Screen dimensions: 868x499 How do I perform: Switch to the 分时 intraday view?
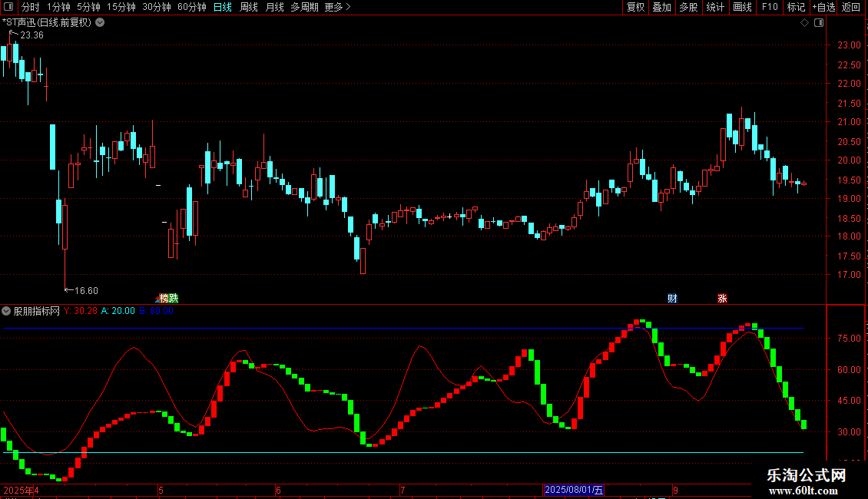pyautogui.click(x=31, y=7)
